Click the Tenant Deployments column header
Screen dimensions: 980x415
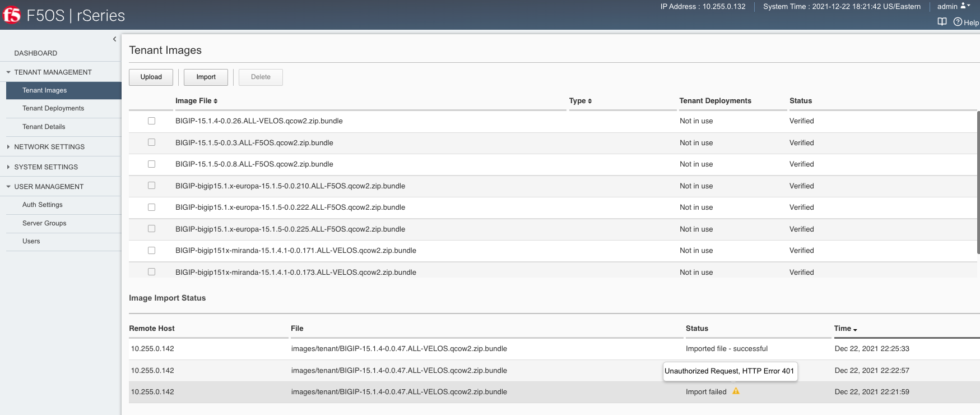[716, 101]
